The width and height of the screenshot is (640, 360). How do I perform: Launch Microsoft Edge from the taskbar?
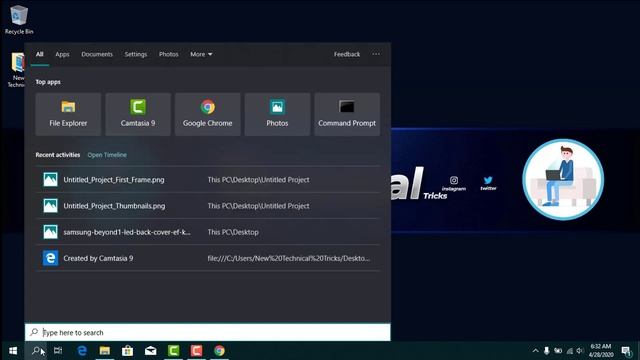click(x=82, y=351)
